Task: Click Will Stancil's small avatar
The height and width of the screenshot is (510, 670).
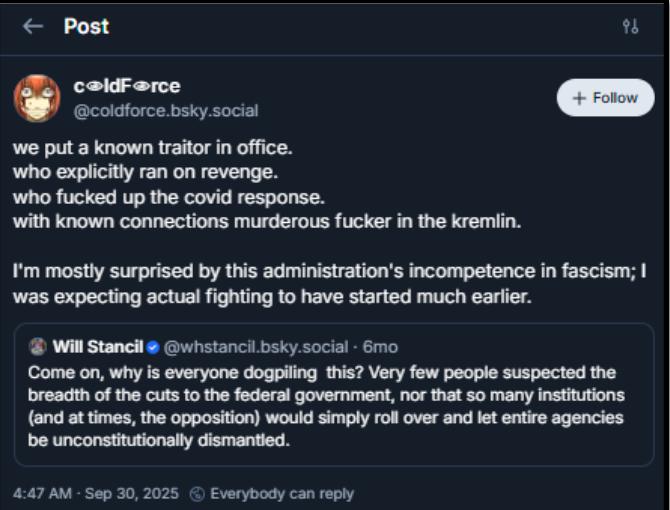Action: point(39,348)
